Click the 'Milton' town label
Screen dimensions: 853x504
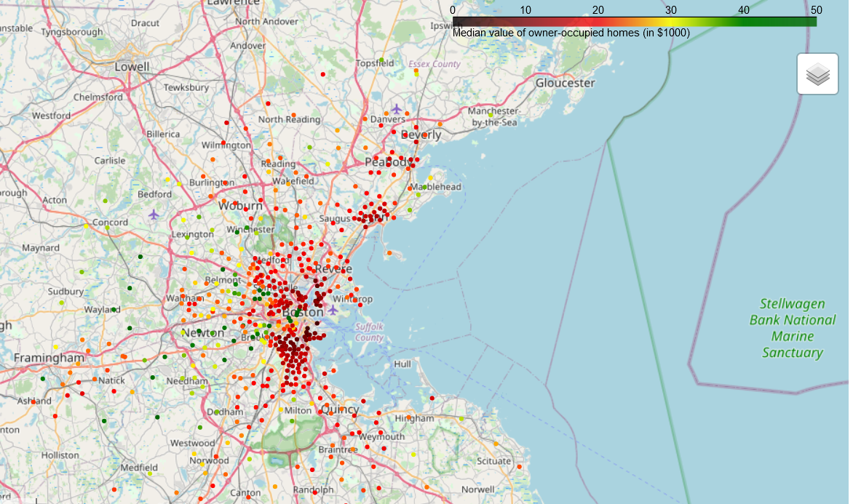click(298, 410)
